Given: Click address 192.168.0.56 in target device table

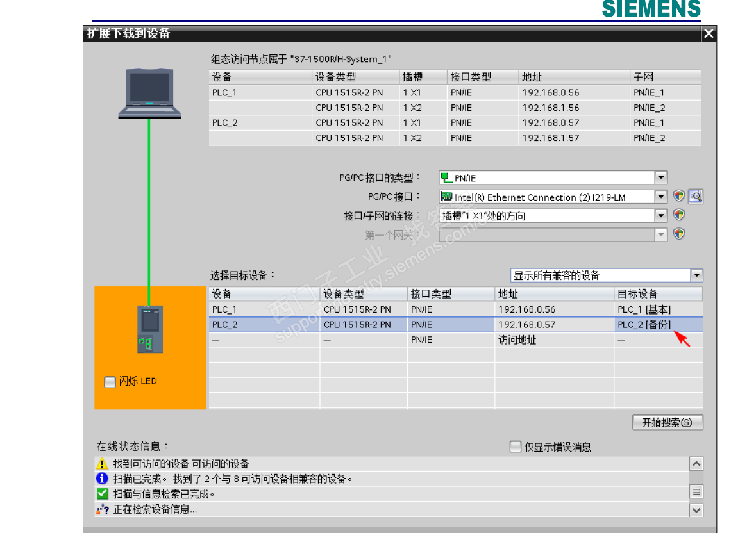Looking at the screenshot, I should click(x=526, y=309).
